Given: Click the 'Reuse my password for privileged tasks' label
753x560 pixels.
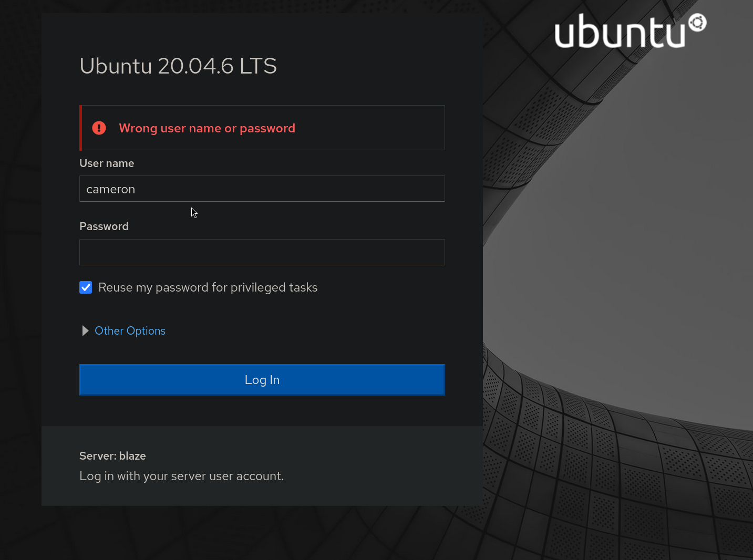Looking at the screenshot, I should pos(208,287).
